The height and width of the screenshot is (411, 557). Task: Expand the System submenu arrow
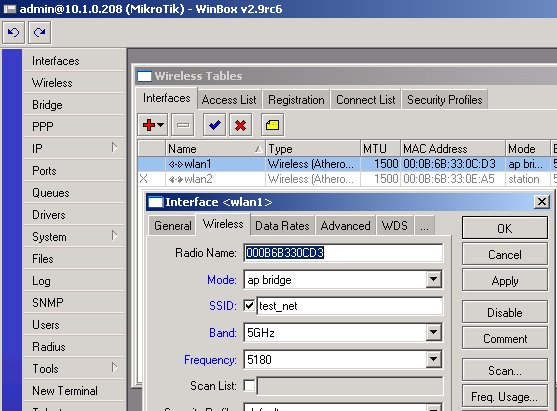114,236
